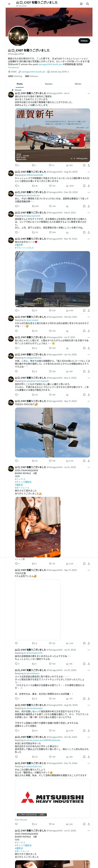
Task: Switch to the Replies tab
Action: point(49,84)
